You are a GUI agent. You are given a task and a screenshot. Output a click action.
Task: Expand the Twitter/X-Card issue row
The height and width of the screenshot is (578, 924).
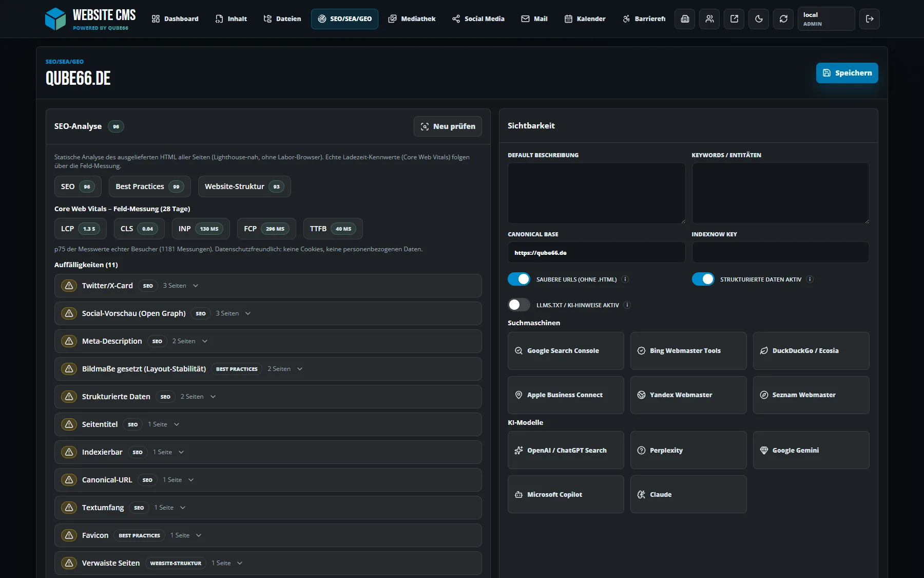click(x=268, y=286)
